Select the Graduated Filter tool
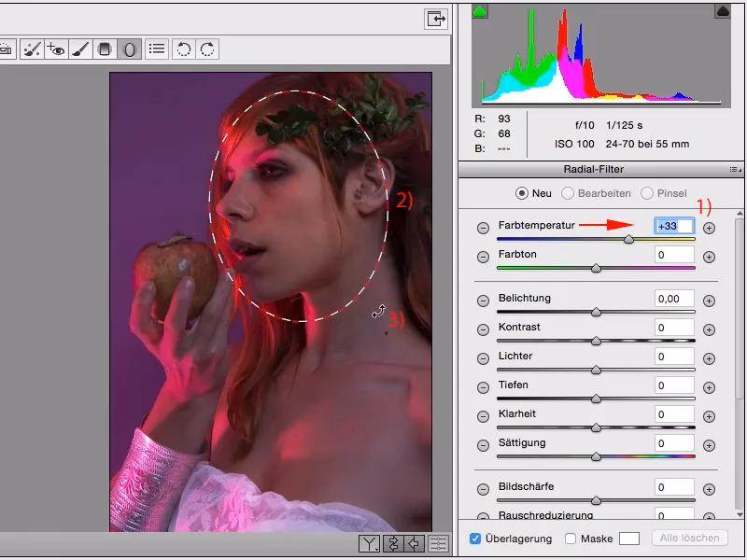 coord(105,49)
